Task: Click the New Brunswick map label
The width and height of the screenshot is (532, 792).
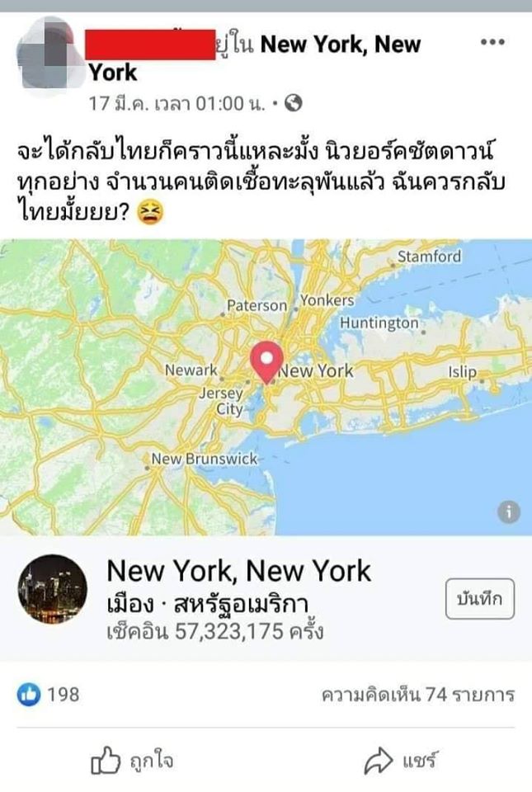Action: (x=205, y=459)
